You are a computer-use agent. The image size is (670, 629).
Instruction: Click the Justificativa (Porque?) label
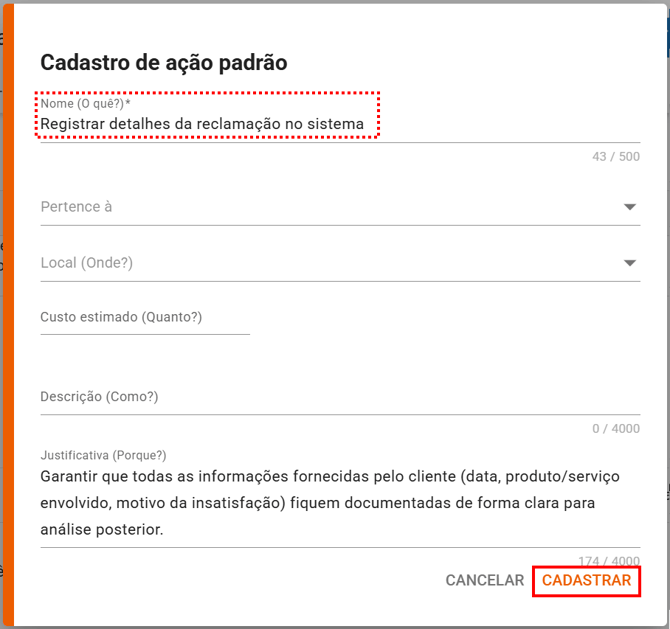(x=103, y=455)
